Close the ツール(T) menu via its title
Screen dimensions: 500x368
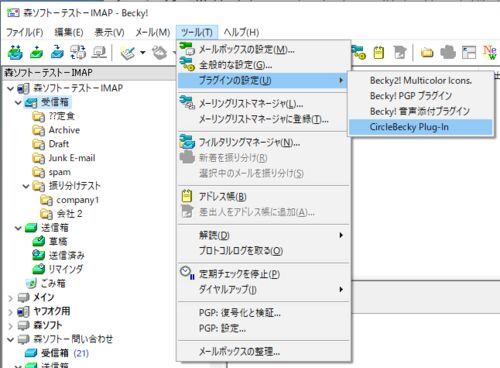pos(197,32)
